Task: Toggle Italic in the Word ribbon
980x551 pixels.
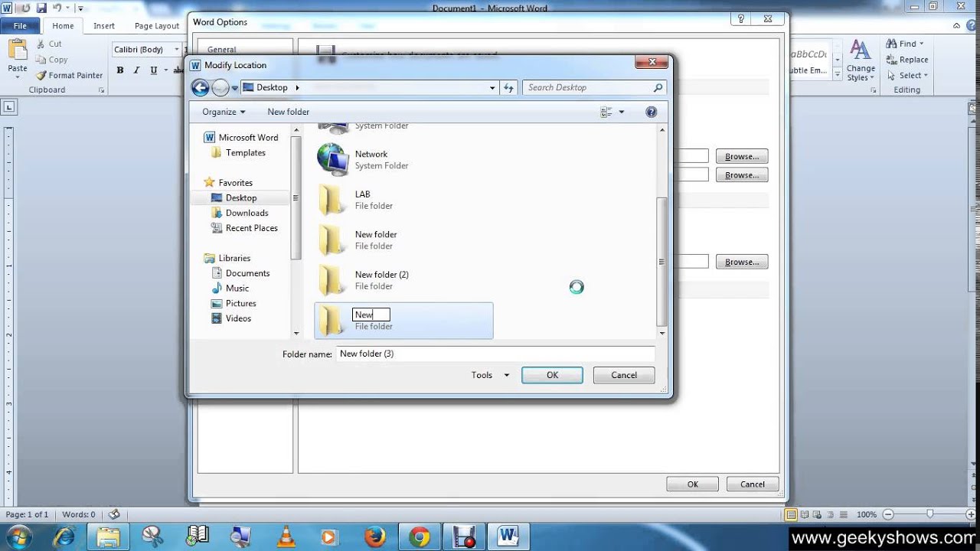Action: (137, 70)
